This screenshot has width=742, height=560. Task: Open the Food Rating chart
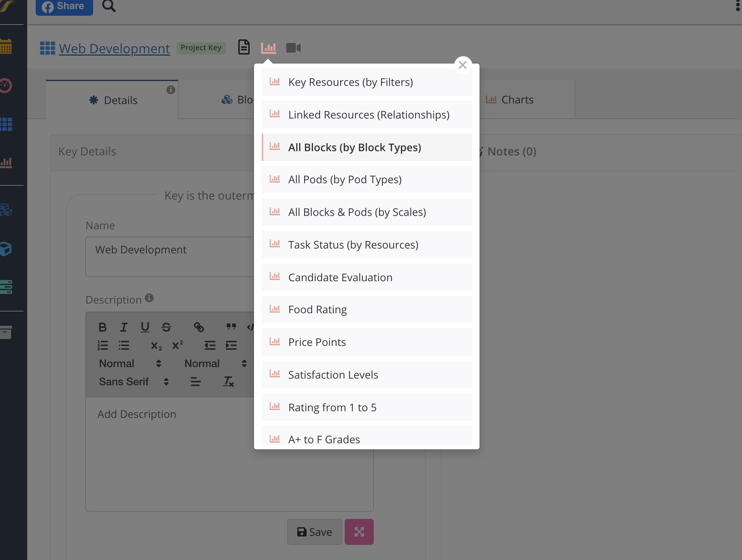coord(367,309)
